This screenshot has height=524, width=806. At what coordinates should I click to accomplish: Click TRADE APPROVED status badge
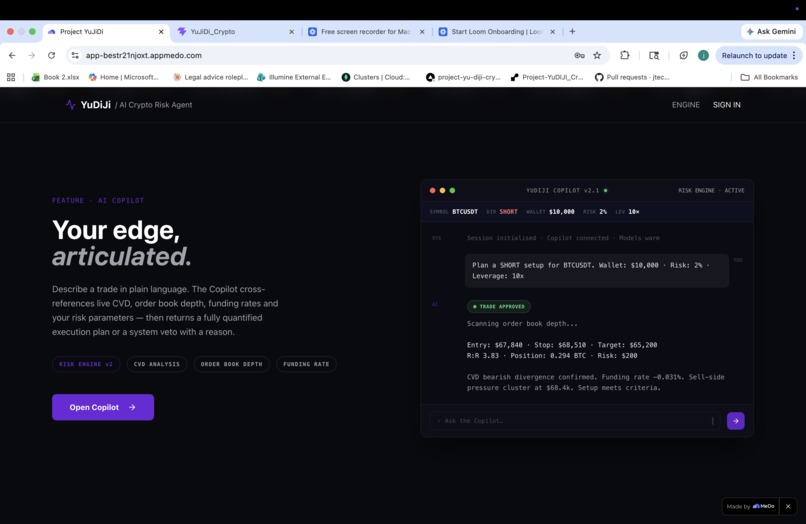tap(499, 306)
